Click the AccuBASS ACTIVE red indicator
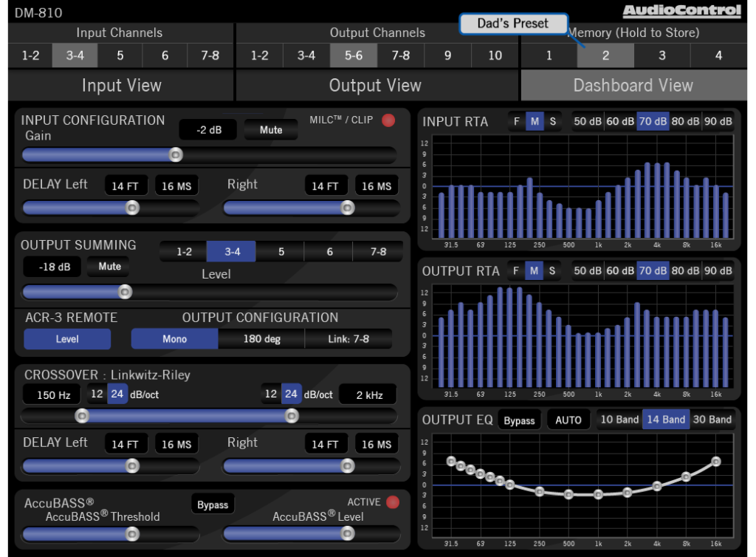Screen dimensions: 756x557 click(x=393, y=502)
